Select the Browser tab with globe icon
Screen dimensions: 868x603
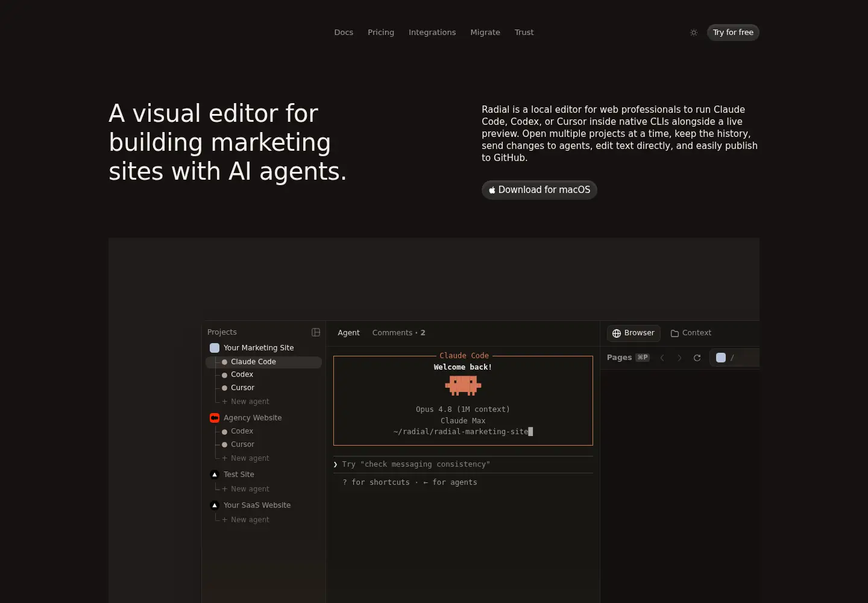[x=634, y=333]
